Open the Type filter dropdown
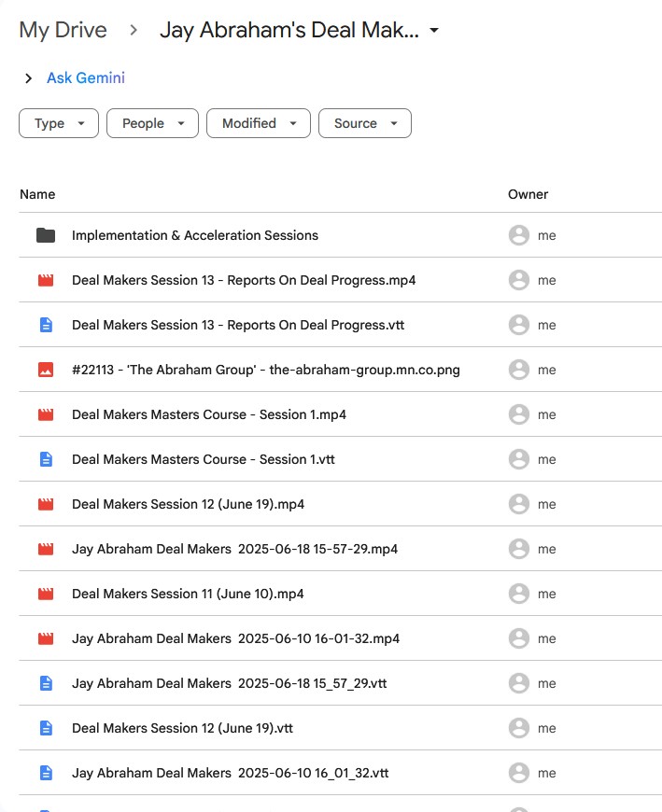The image size is (662, 812). point(59,123)
